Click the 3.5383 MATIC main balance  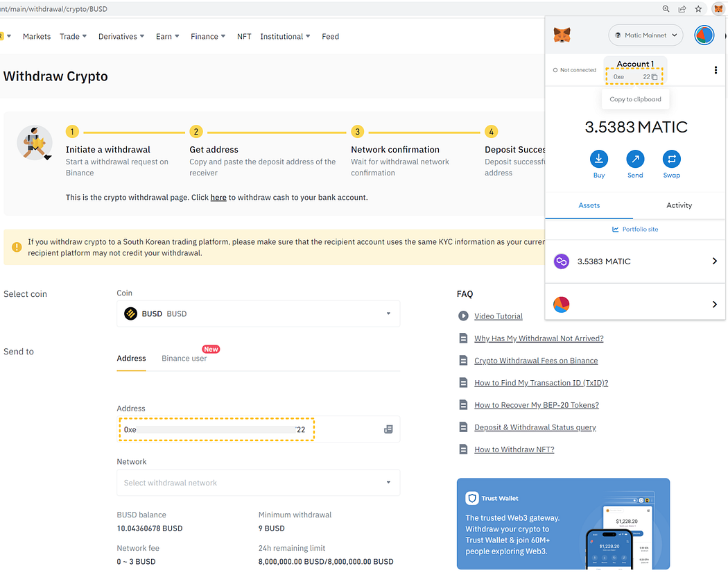coord(636,127)
